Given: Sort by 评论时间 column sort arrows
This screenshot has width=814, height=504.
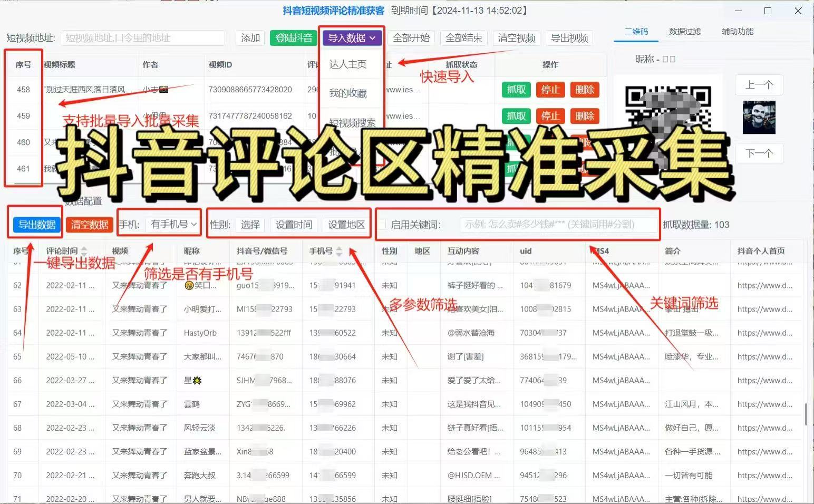Looking at the screenshot, I should click(x=84, y=251).
